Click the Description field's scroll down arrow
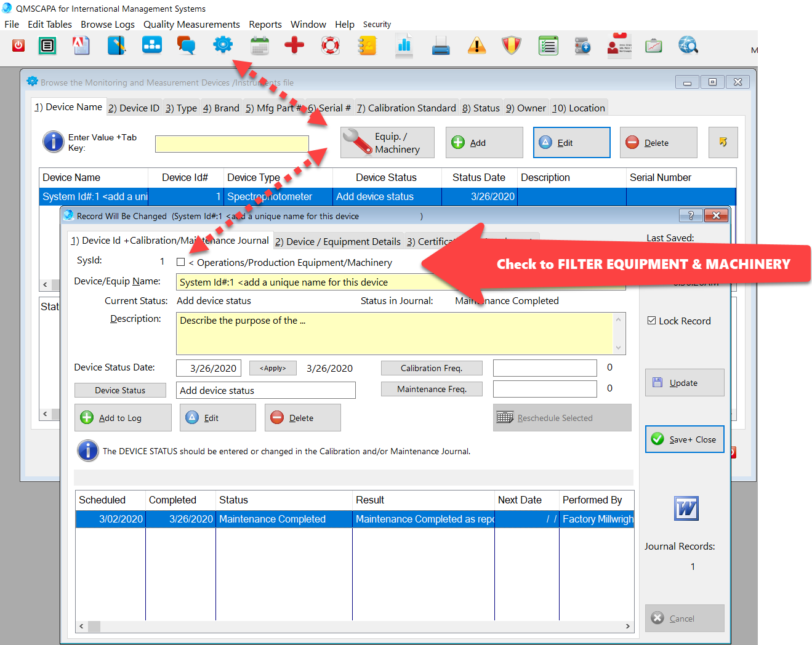812x645 pixels. coord(619,348)
